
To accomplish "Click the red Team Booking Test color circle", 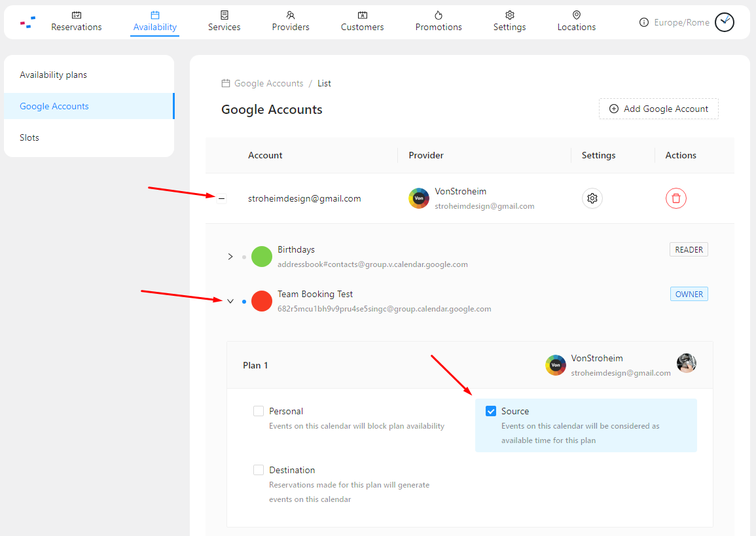I will [262, 301].
